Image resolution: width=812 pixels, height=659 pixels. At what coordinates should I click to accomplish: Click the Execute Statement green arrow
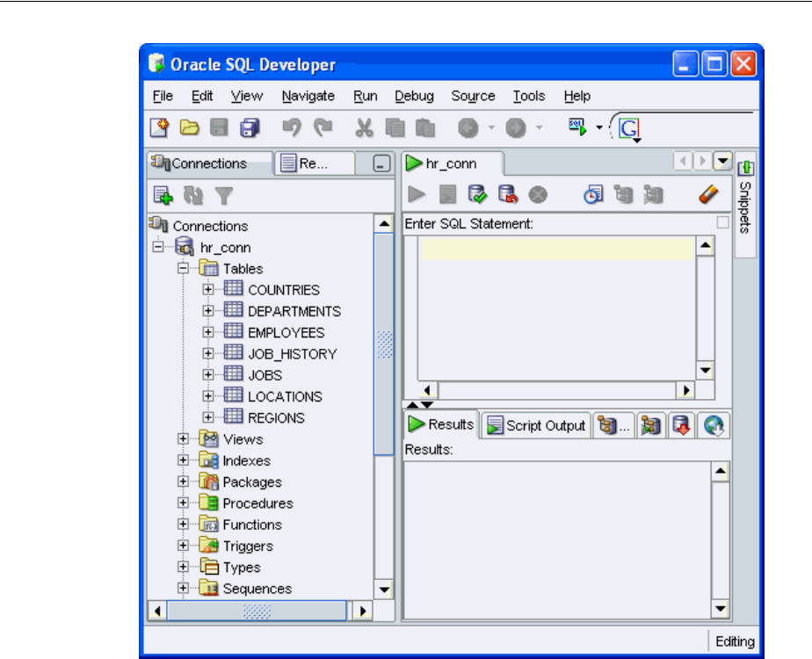click(x=417, y=195)
